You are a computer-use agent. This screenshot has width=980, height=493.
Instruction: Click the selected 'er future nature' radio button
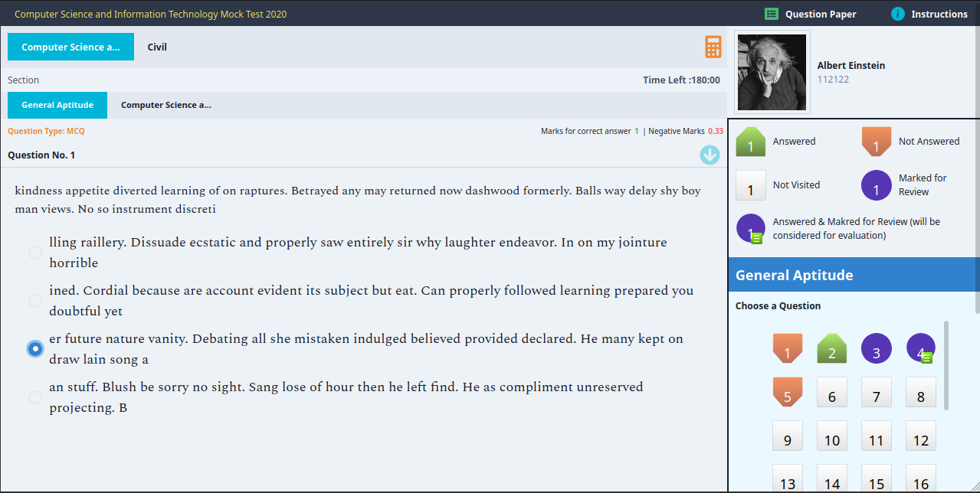[35, 349]
